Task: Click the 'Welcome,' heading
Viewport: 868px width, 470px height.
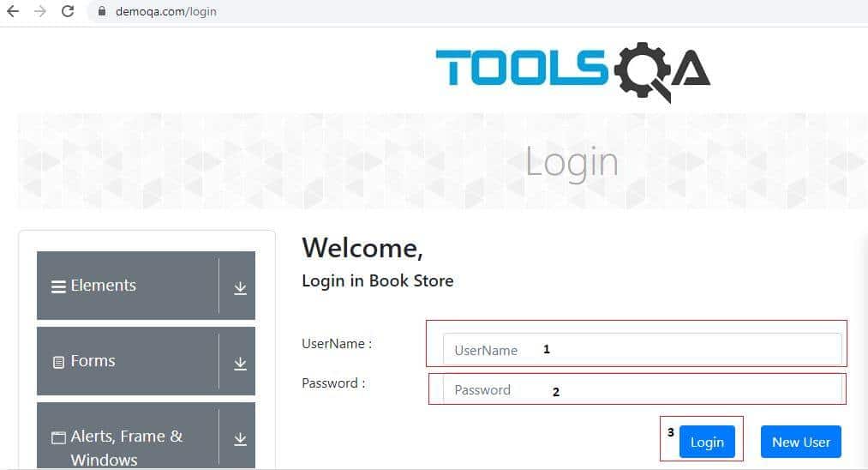Action: pyautogui.click(x=362, y=249)
